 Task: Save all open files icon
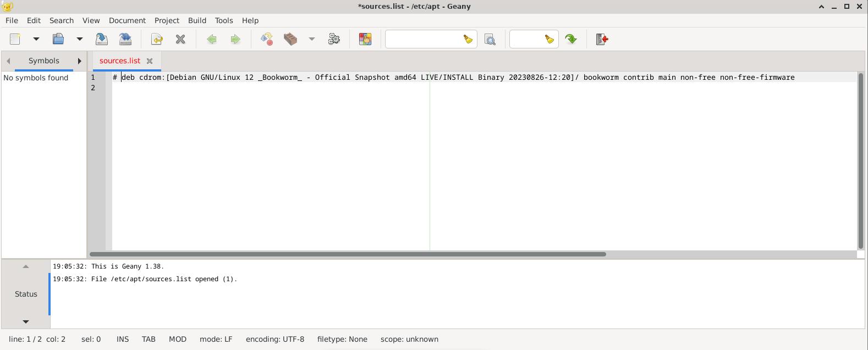click(x=125, y=39)
